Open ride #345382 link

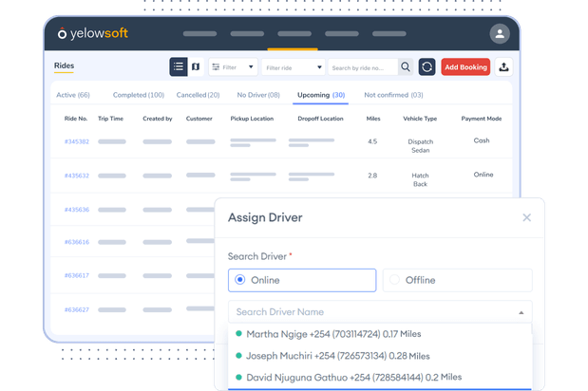pos(77,141)
